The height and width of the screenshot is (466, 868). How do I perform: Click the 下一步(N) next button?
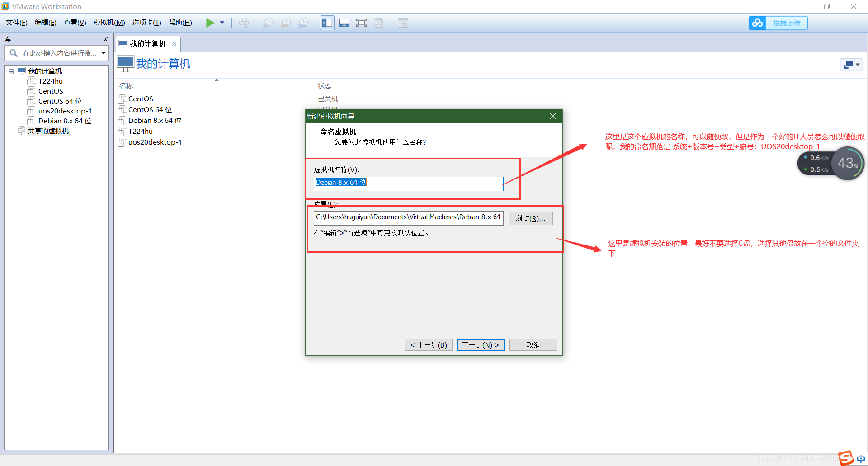[481, 345]
